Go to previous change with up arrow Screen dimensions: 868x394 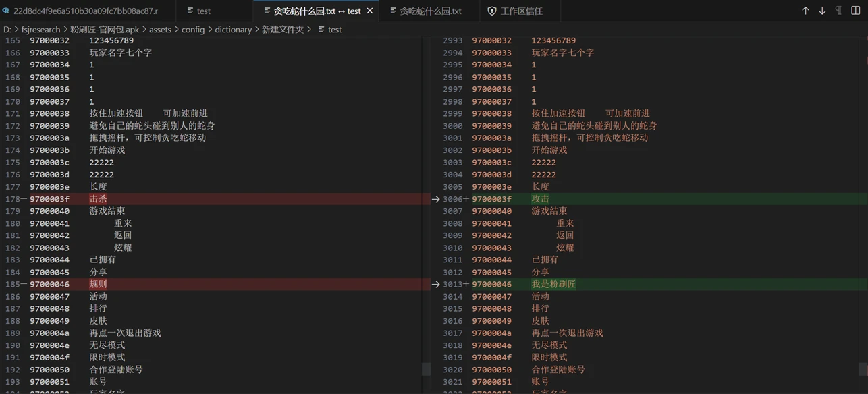click(805, 11)
